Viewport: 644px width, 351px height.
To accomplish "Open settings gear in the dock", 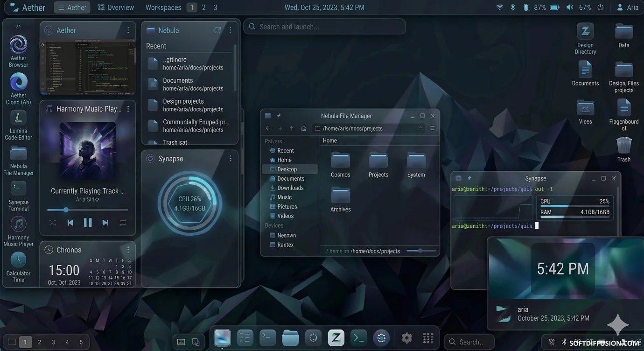I will (x=407, y=338).
